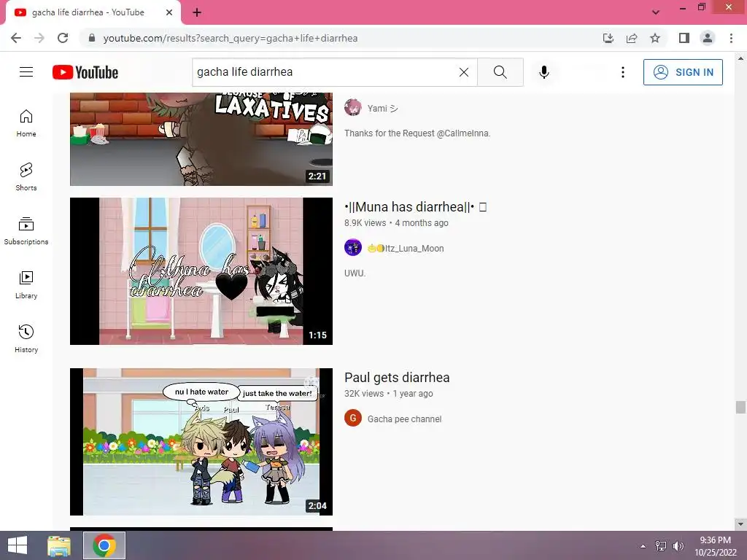The image size is (747, 560).
Task: Go to Home in sidebar
Action: 26,123
